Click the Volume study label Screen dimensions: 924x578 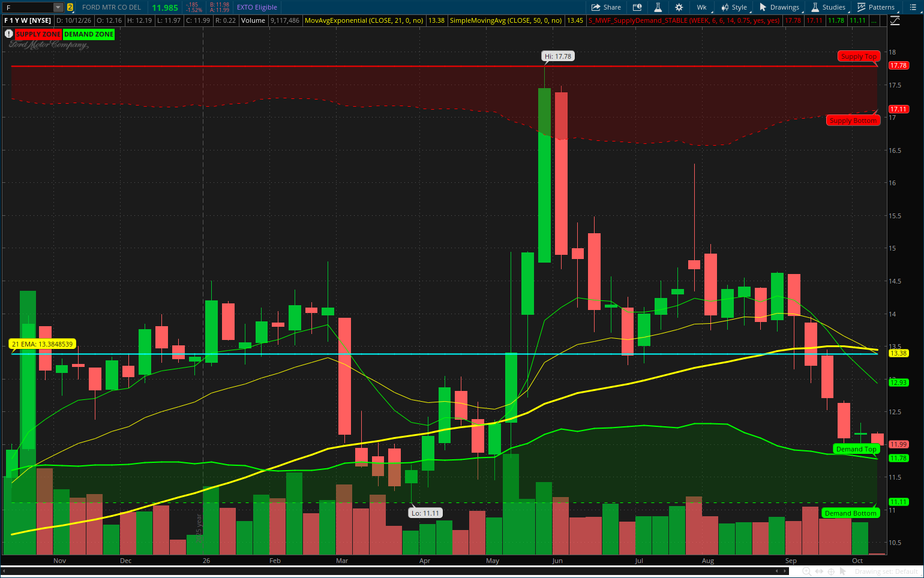coord(253,20)
